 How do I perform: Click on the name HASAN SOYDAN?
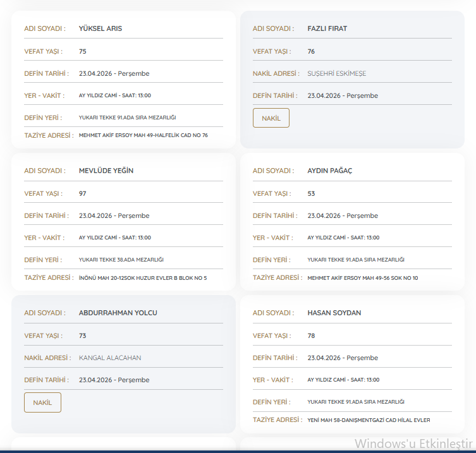click(x=334, y=313)
